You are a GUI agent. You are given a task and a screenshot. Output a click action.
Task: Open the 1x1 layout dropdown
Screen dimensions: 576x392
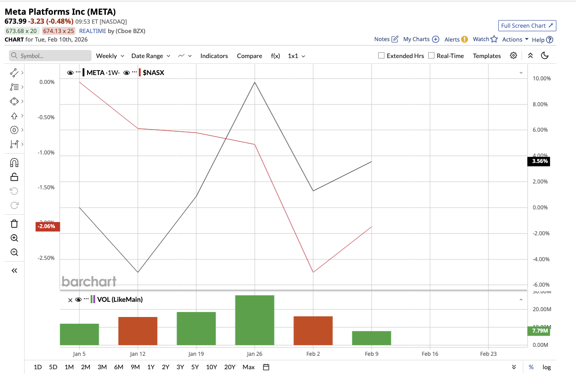(x=296, y=55)
